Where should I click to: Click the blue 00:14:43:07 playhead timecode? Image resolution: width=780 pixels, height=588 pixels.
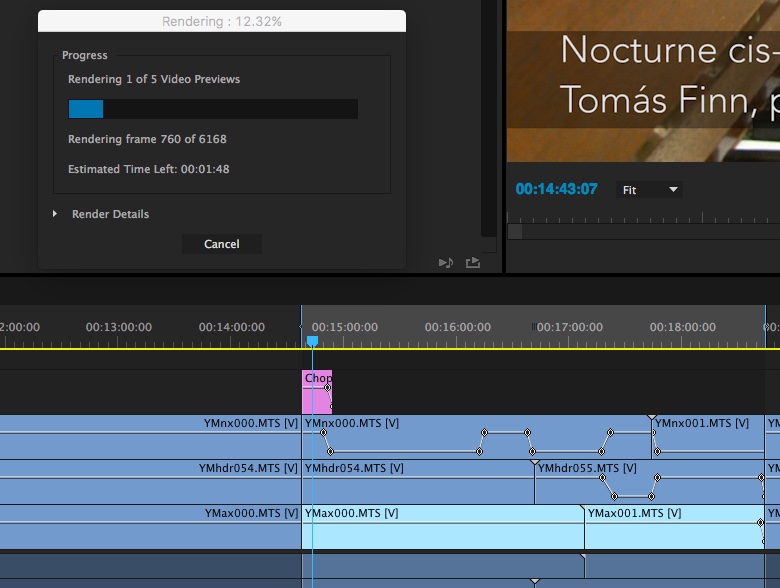point(556,189)
